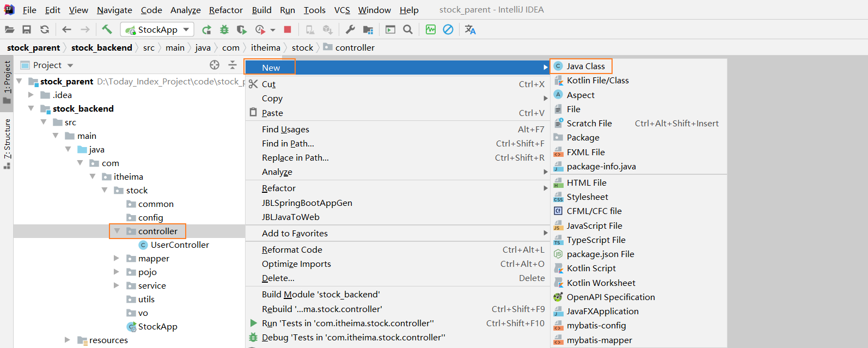Click the Profiler run icon
Screen dimensions: 868x348
260,29
